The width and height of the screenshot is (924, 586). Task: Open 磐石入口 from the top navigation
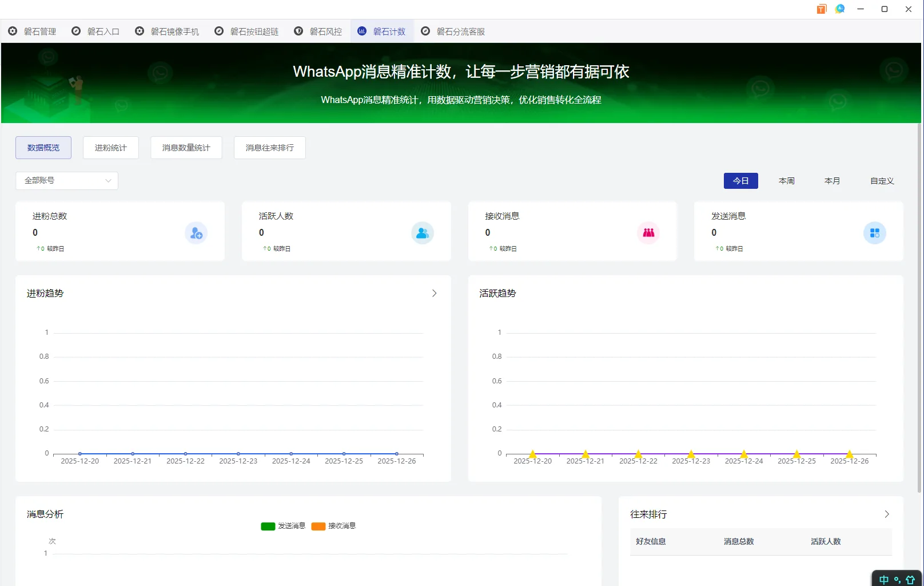pyautogui.click(x=75, y=31)
